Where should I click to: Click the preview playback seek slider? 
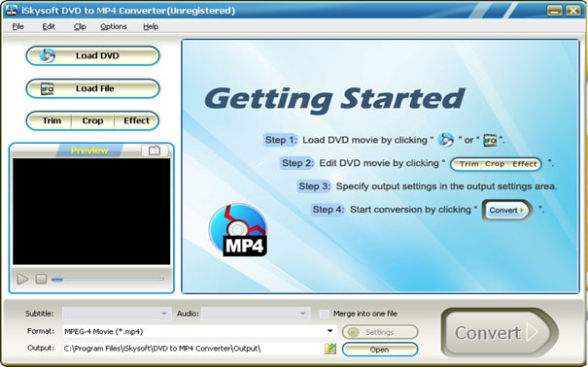point(108,279)
